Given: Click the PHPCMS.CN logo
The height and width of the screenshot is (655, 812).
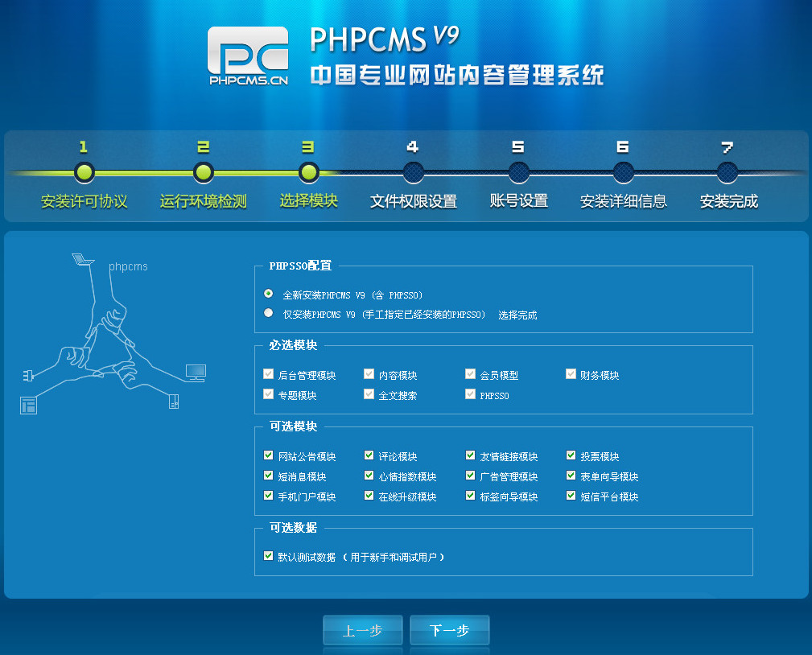Looking at the screenshot, I should pos(248,56).
